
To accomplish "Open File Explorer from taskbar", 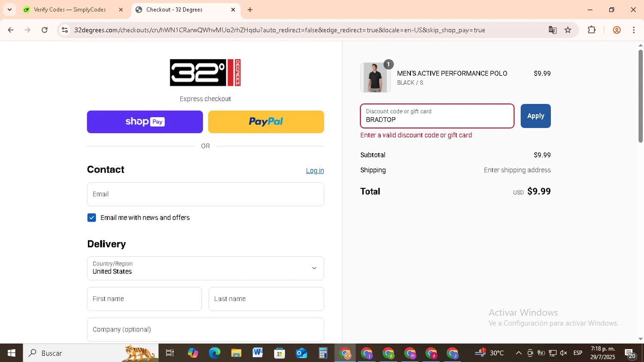I will pos(236,353).
